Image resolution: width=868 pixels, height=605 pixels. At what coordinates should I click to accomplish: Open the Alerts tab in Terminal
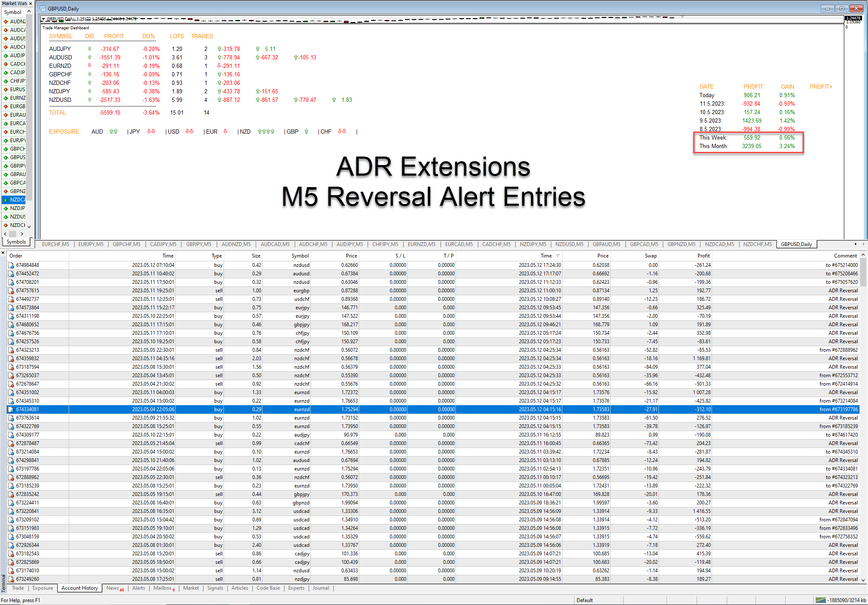pyautogui.click(x=139, y=588)
